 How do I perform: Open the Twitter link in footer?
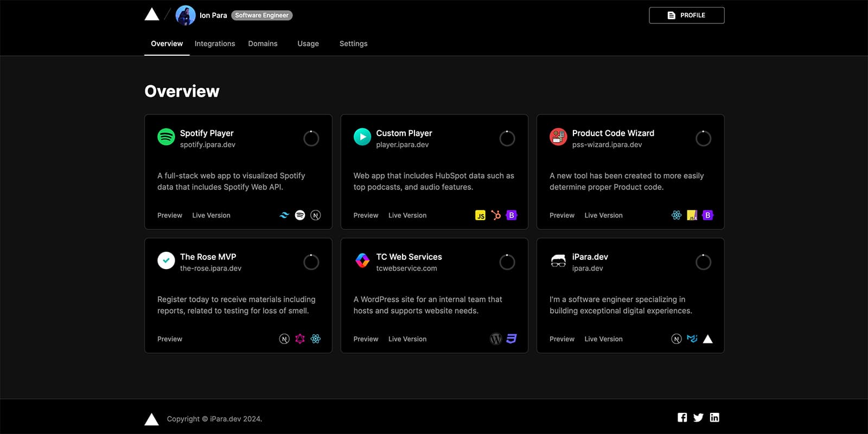(698, 417)
